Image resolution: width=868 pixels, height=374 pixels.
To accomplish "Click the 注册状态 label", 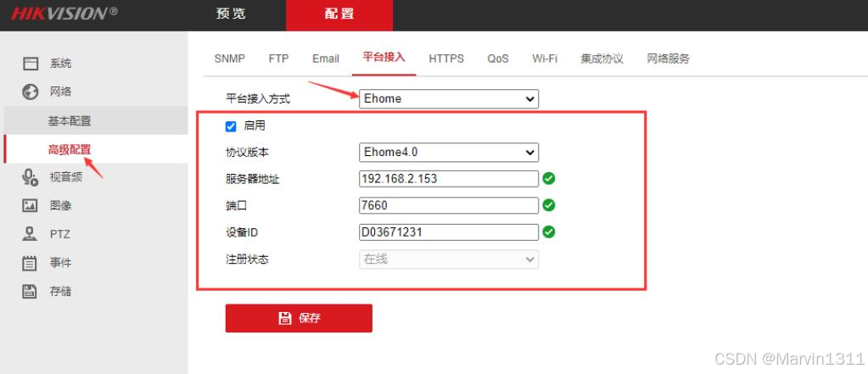I will (248, 260).
